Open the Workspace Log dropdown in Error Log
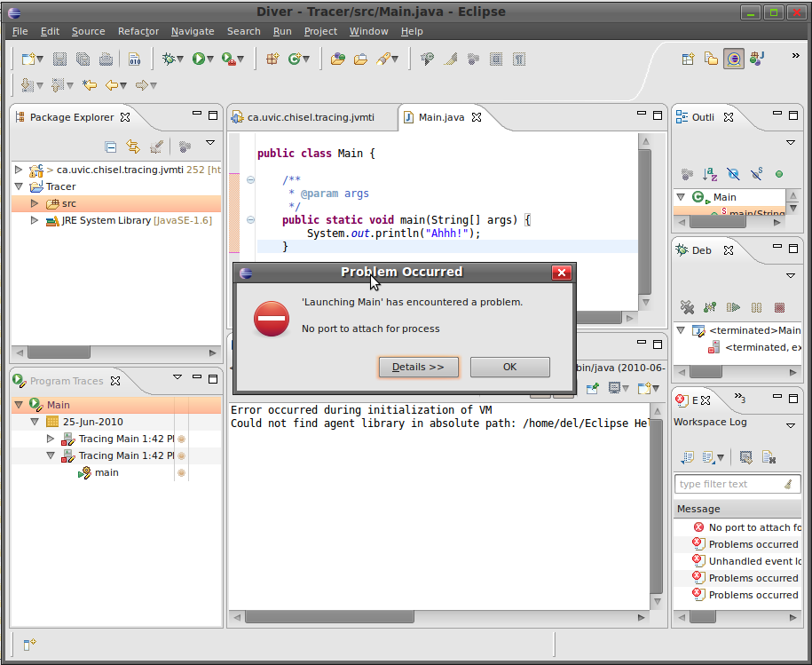The height and width of the screenshot is (665, 812). [x=791, y=424]
